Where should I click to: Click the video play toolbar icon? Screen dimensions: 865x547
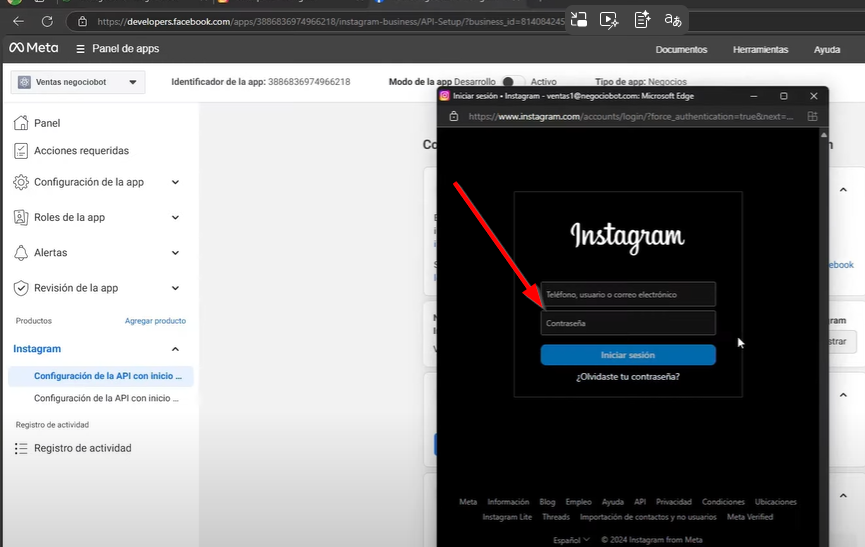[608, 20]
